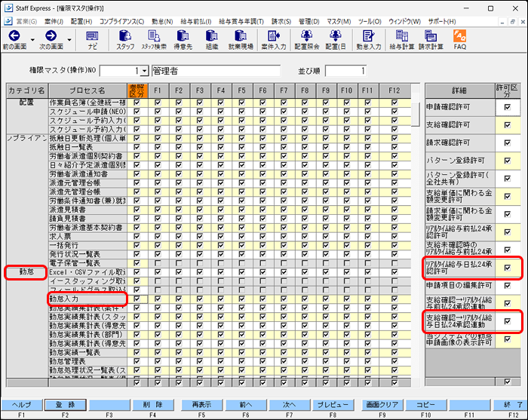Screen dimensions: 528x420
Task: Open the 就業現場 toolbar icon
Action: (241, 40)
